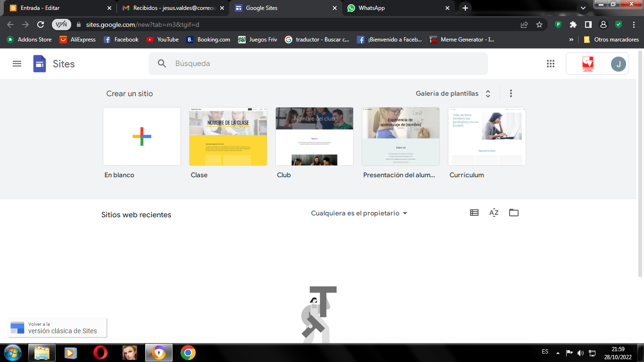The width and height of the screenshot is (644, 362).
Task: Show hidden system tray icons
Action: (558, 353)
